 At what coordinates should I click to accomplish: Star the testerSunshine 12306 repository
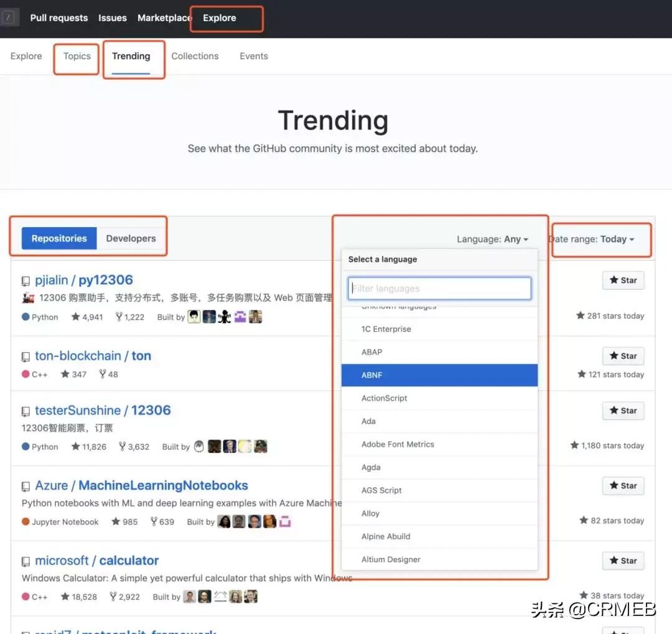click(x=623, y=411)
